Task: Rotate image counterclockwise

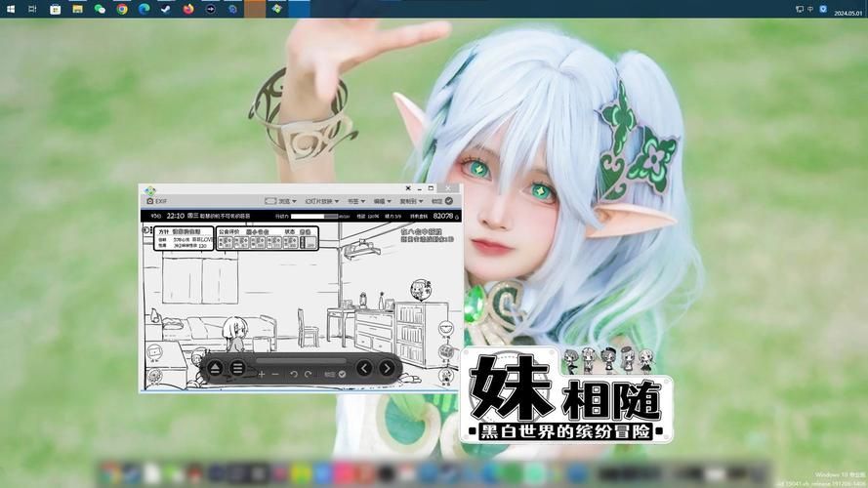Action: pos(294,375)
